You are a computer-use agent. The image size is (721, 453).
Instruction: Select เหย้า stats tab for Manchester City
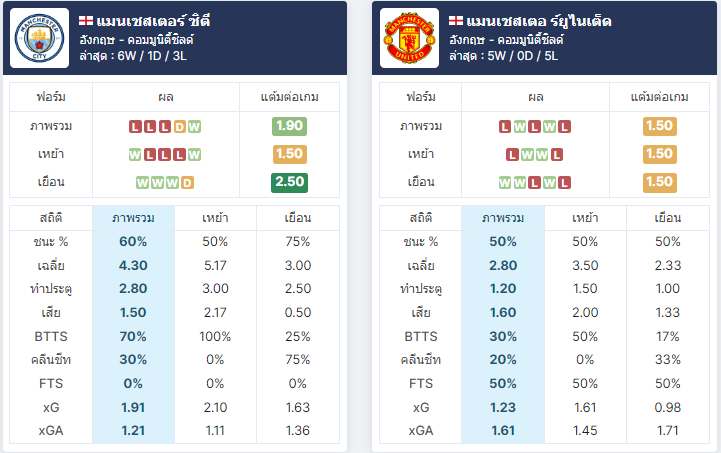[x=215, y=218]
